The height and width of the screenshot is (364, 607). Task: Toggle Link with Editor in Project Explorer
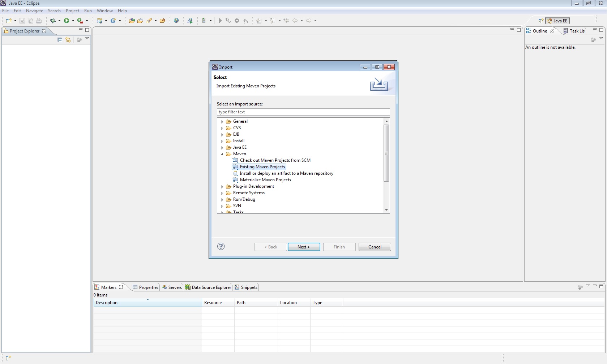tap(68, 40)
